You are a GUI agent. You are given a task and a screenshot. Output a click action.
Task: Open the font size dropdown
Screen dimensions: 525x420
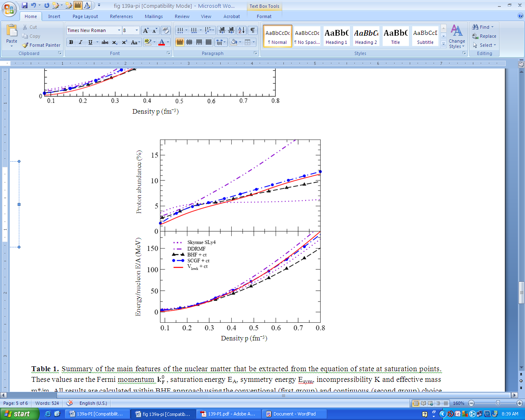coord(137,30)
